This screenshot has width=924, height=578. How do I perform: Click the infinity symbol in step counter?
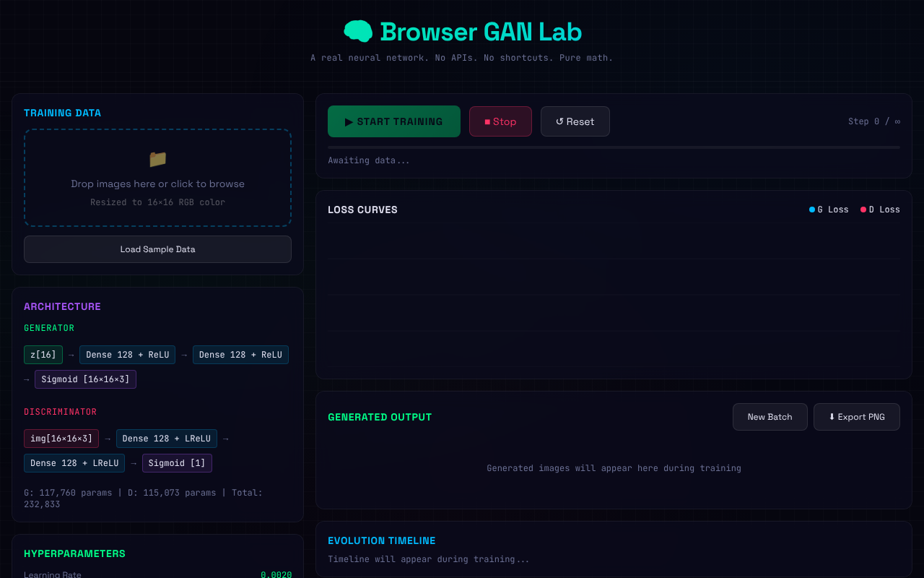[x=897, y=121]
